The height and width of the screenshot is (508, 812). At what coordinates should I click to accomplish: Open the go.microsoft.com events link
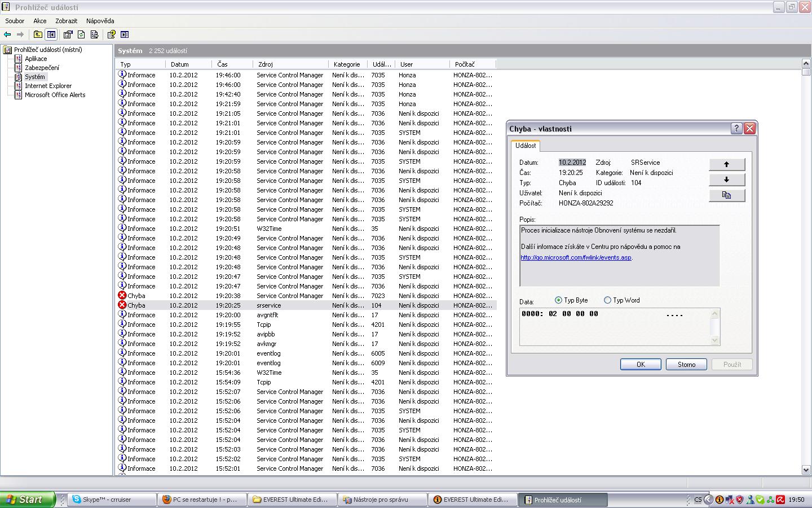coord(576,257)
